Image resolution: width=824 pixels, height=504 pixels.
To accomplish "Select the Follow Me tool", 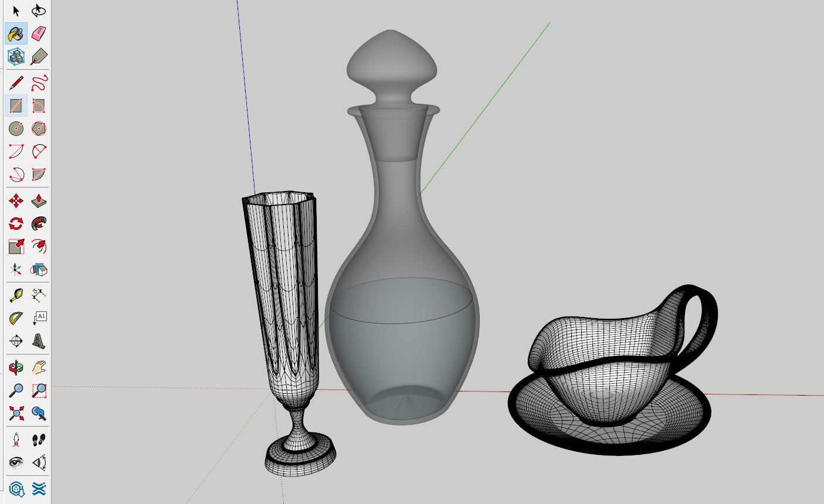I will point(39,224).
